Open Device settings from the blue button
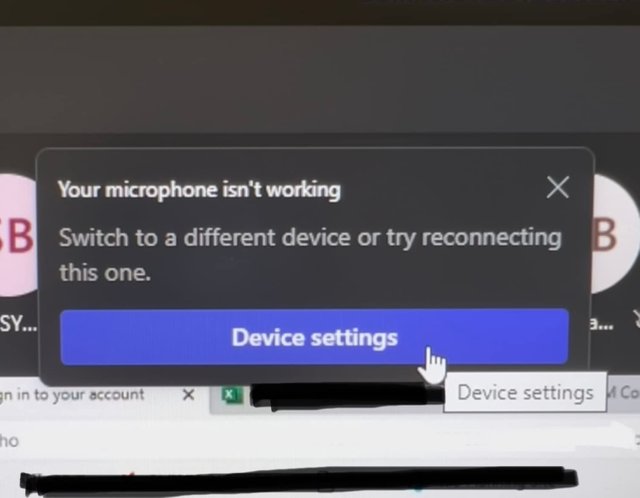 [314, 337]
